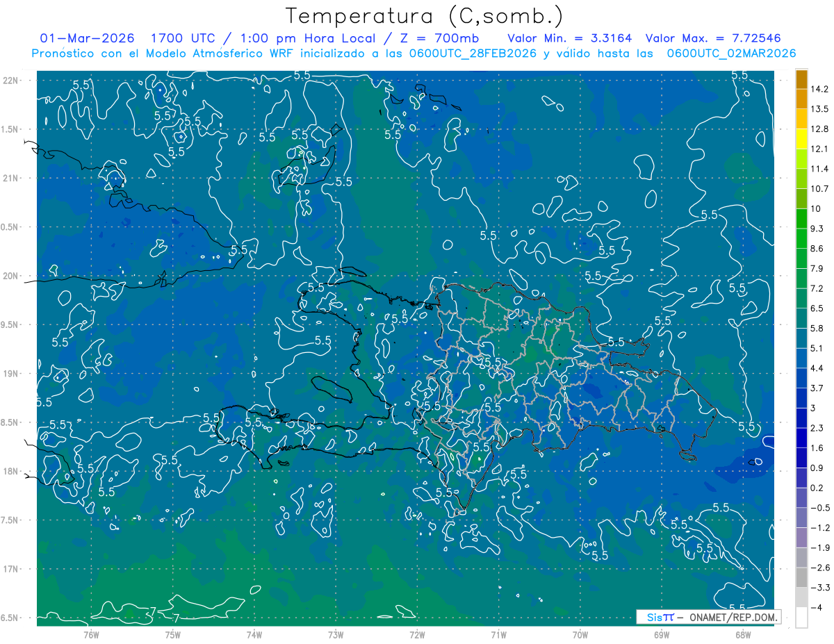Click the initialization time '0600UTC_28FEB2026'

473,53
